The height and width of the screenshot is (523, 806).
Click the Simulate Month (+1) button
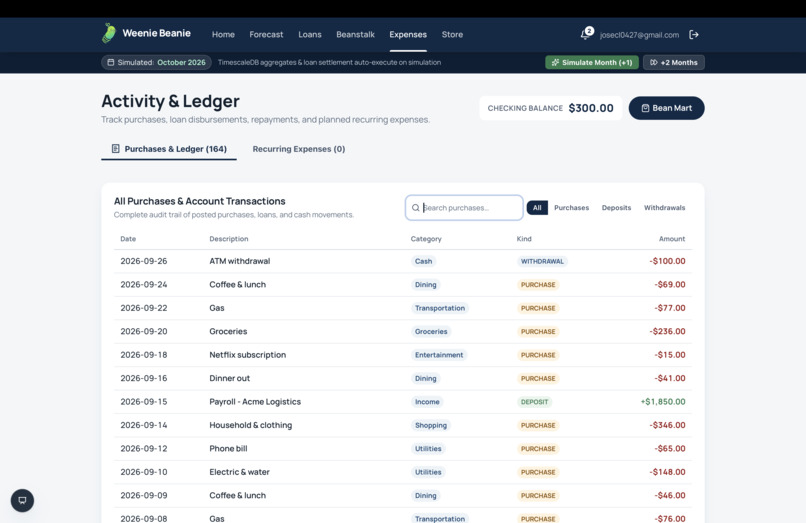[592, 62]
